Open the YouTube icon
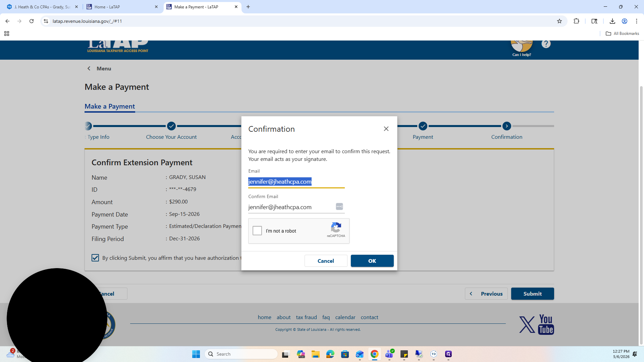644x362 pixels. (x=546, y=324)
